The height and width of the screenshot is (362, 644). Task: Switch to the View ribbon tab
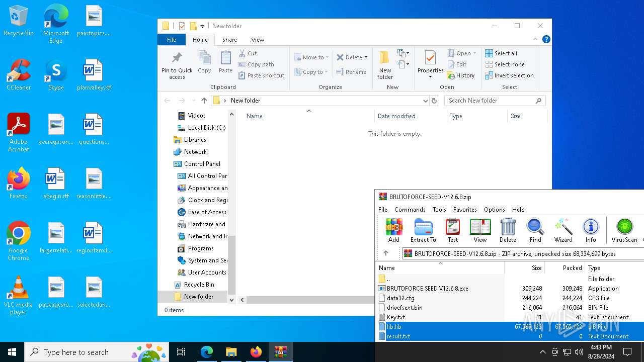coord(258,40)
